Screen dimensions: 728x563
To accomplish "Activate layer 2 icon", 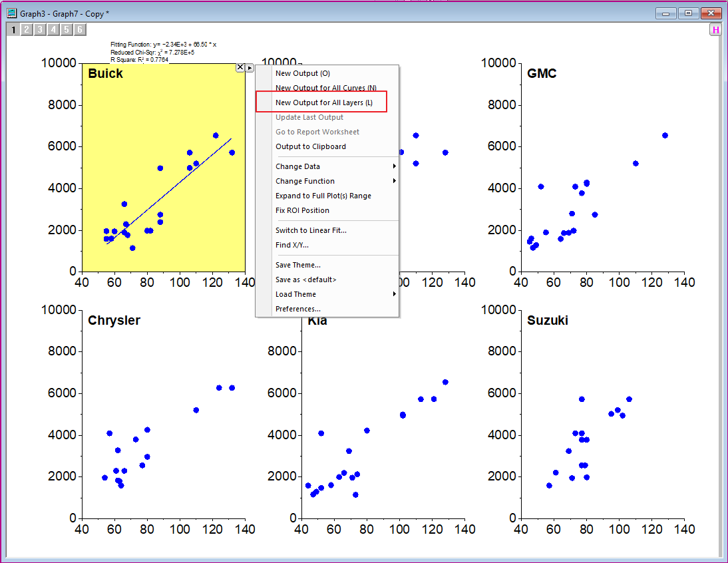I will point(27,30).
